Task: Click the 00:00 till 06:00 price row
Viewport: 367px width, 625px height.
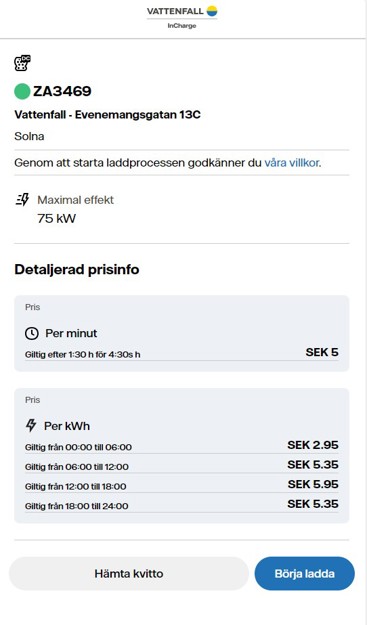Action: [182, 445]
